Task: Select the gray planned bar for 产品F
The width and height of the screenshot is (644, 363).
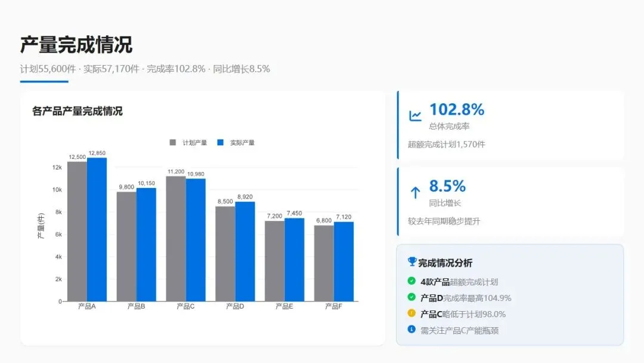Action: pos(324,263)
